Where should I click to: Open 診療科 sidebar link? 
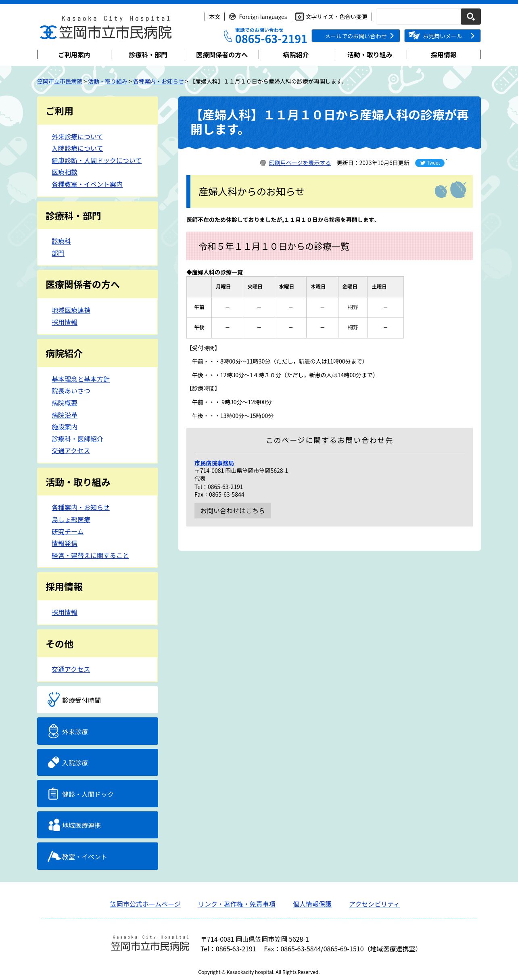(61, 241)
